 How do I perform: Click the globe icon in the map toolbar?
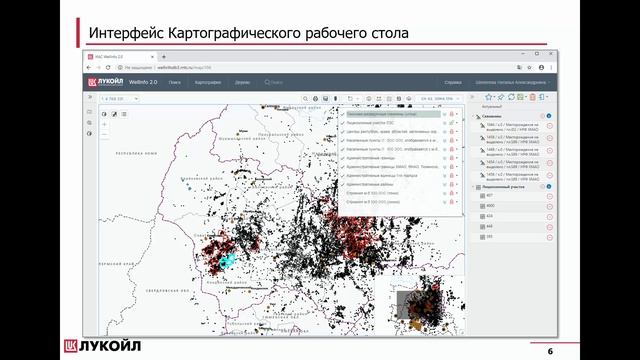point(315,99)
